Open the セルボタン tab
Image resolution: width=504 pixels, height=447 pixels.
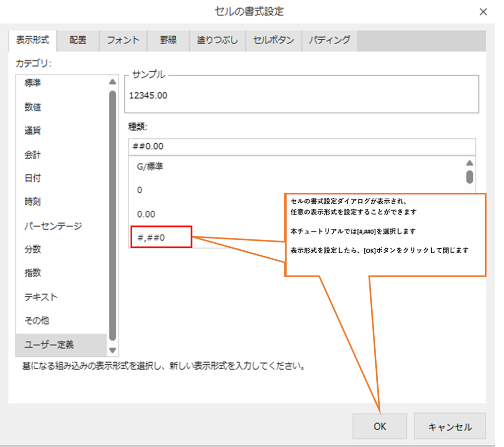coord(274,41)
